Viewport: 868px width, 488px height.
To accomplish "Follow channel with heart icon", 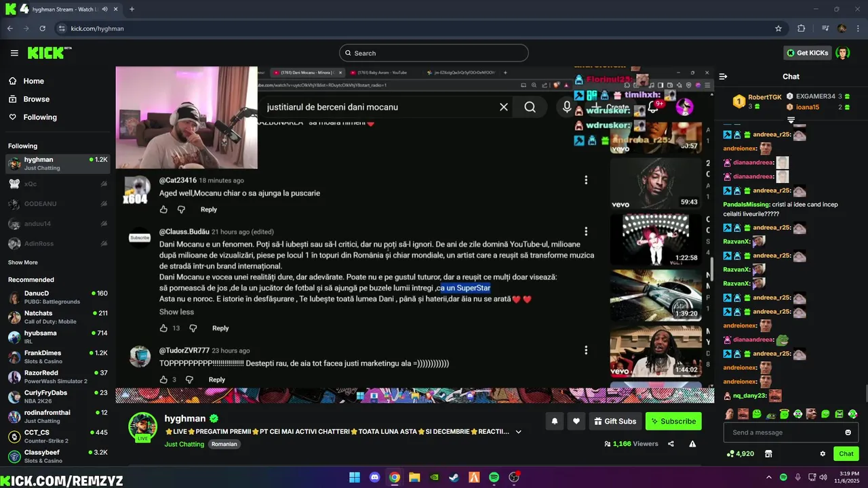I will coord(576,421).
